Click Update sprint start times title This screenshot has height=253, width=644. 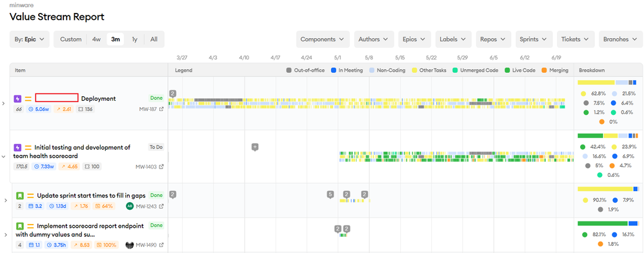(91, 196)
